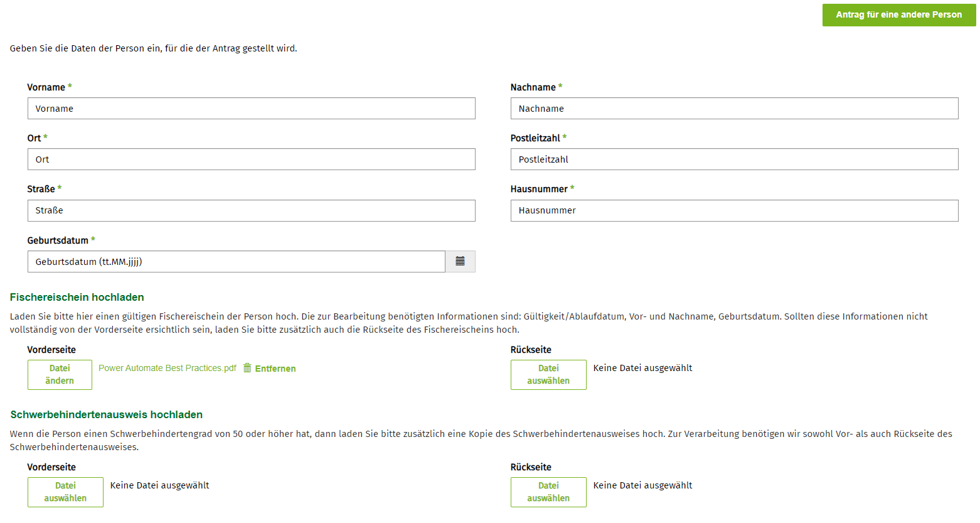This screenshot has width=980, height=523.
Task: Click the 'Postleitzahl' field label
Action: pos(535,138)
